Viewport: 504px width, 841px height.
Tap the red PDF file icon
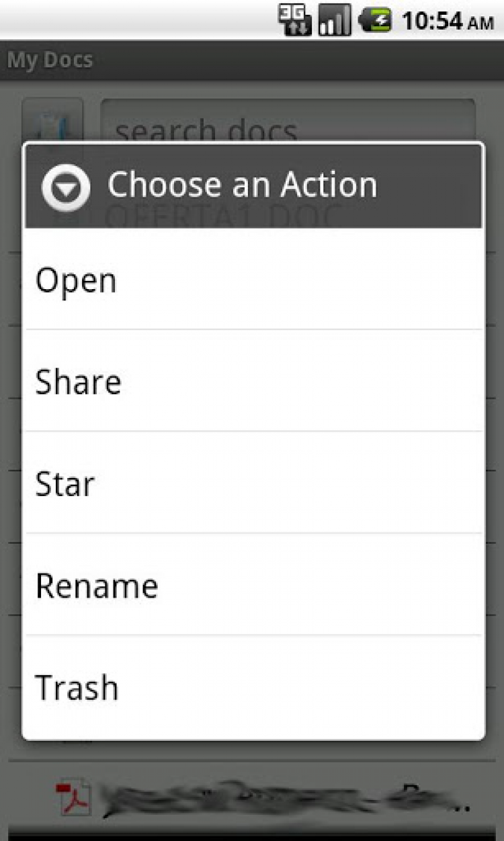[x=73, y=798]
